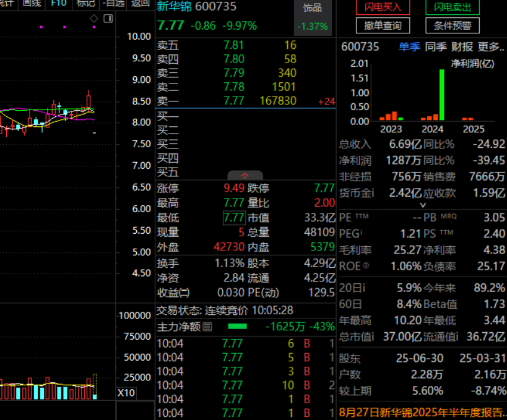Screen dimensions: 507x420
Task: Click the circled-2 icon next to ROE
Action: tap(366, 265)
